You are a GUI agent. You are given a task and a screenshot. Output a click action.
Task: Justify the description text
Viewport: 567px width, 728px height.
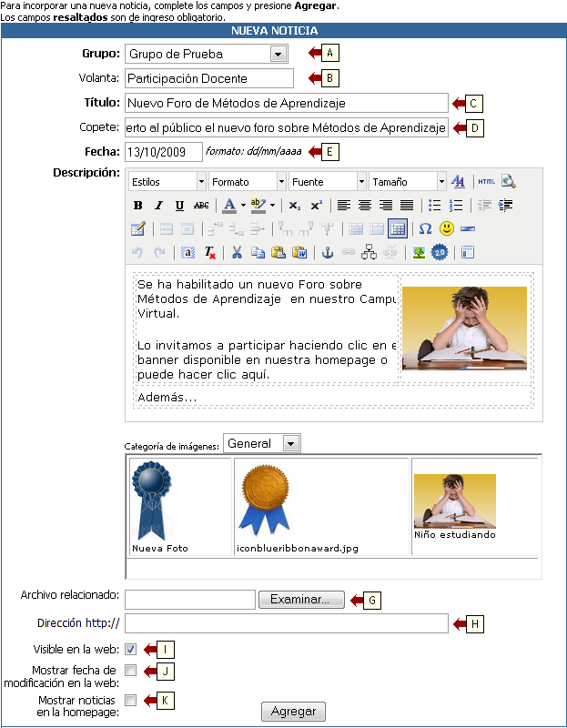click(x=407, y=206)
